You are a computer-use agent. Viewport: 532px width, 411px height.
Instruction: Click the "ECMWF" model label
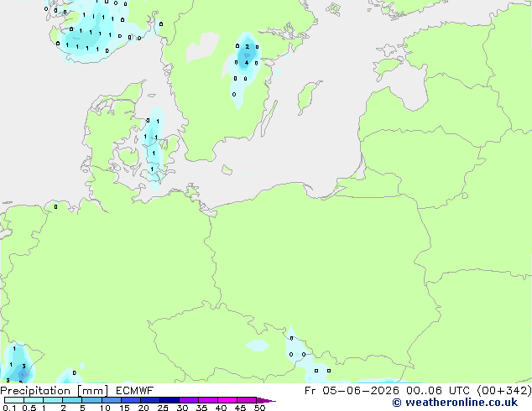click(135, 391)
